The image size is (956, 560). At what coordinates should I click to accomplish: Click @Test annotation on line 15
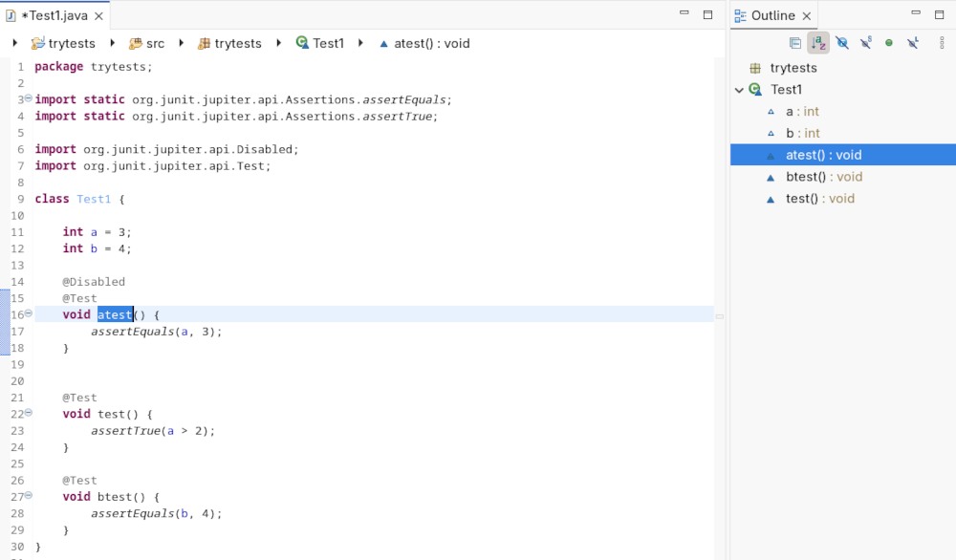click(x=79, y=298)
